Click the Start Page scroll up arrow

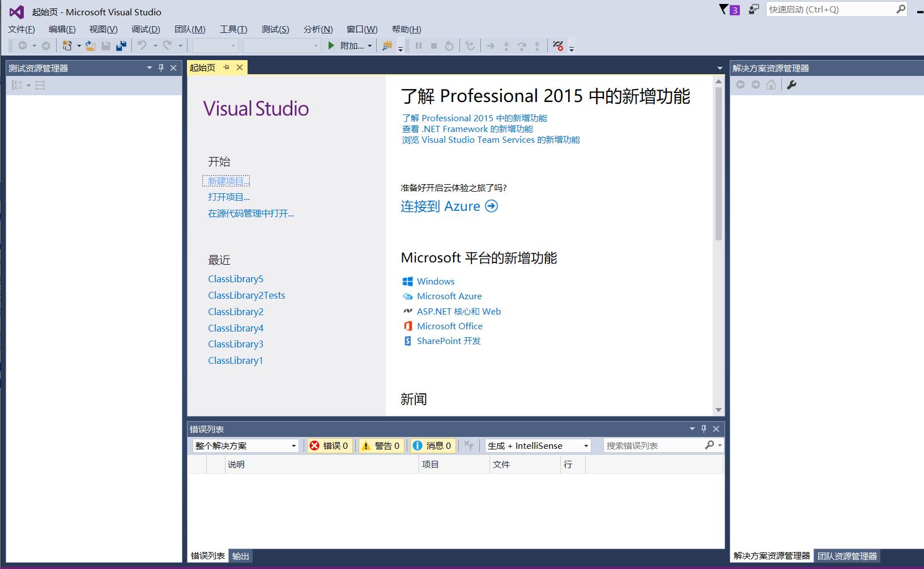point(718,82)
